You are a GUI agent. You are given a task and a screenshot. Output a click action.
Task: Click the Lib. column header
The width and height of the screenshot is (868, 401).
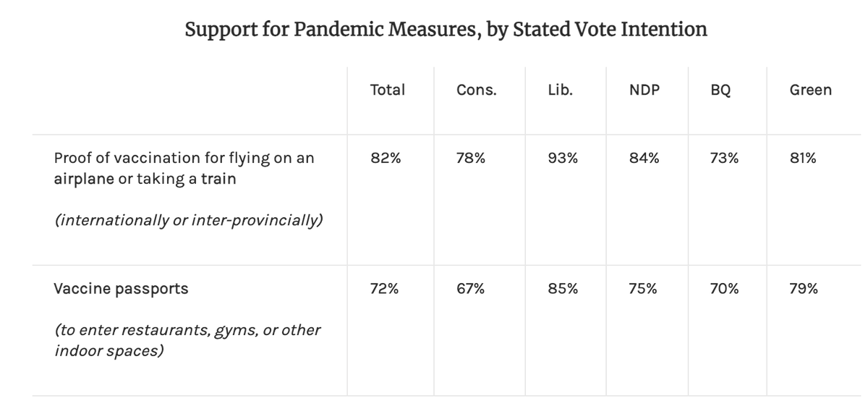[561, 90]
